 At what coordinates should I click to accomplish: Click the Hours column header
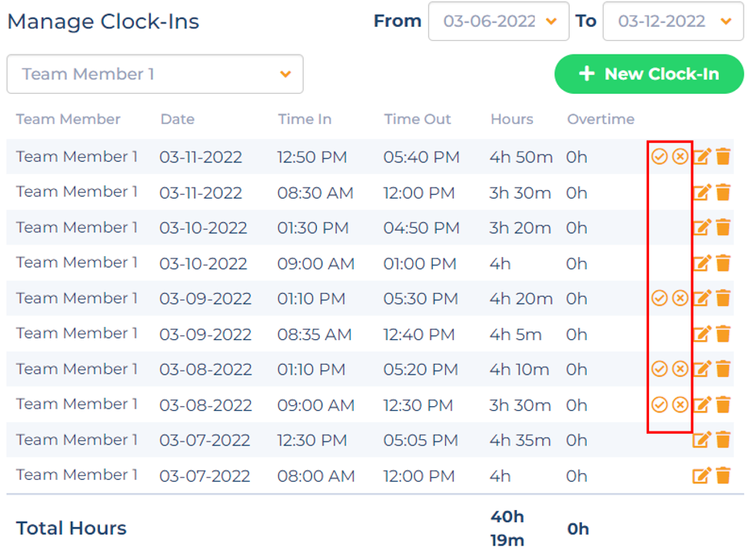(x=512, y=119)
